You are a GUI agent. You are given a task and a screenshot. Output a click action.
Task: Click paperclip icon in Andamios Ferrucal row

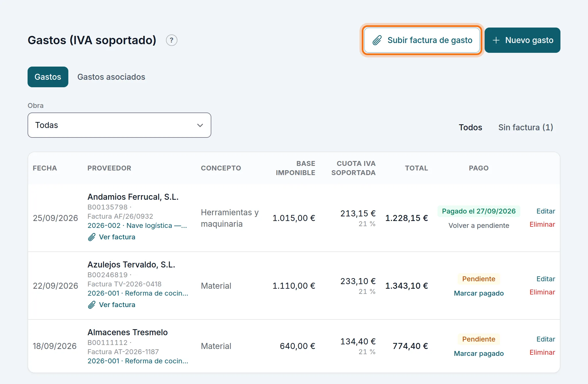pos(92,237)
